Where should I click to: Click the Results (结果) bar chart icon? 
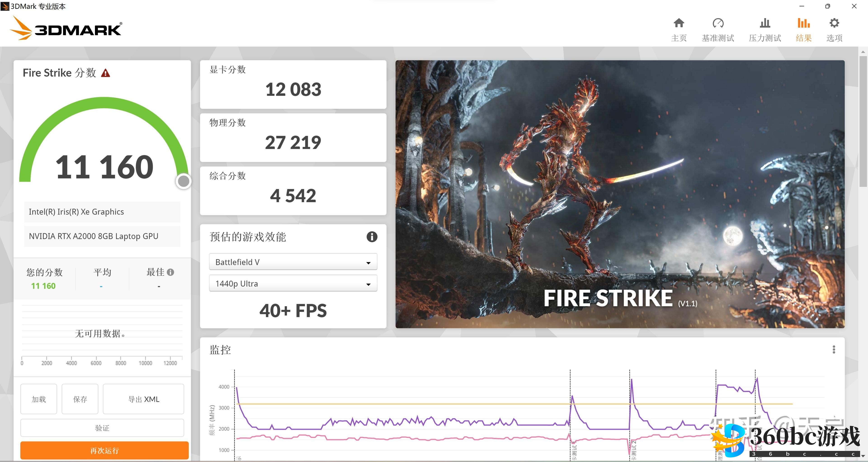point(803,23)
